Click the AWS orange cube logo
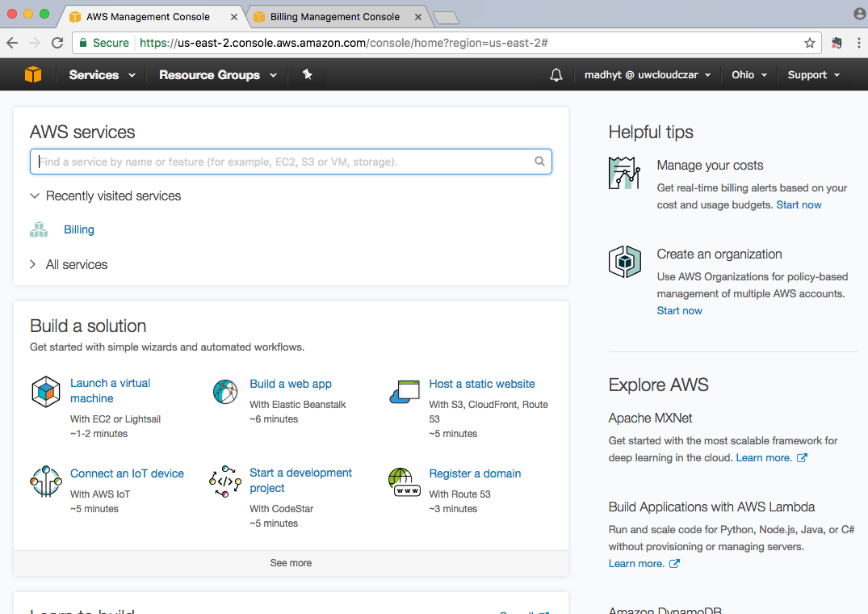 33,74
